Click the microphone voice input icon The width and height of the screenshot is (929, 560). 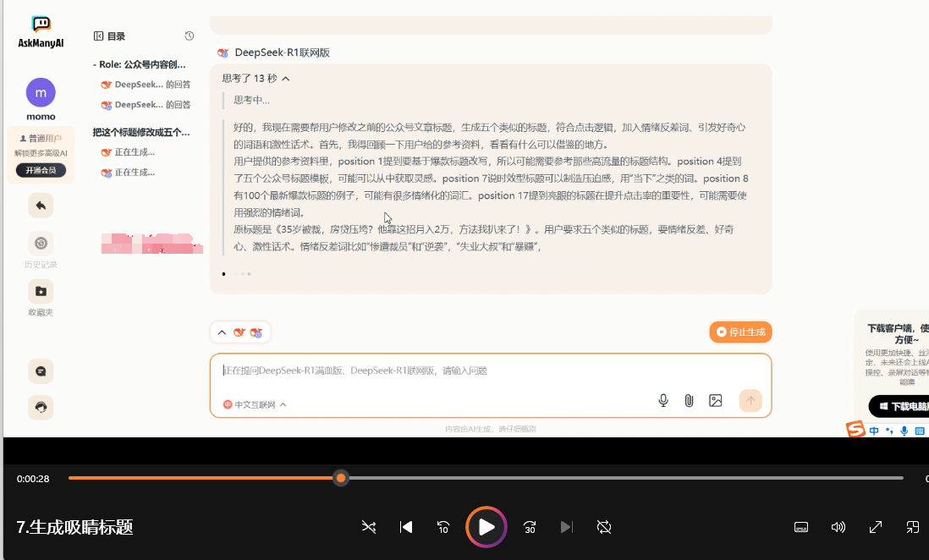[663, 401]
